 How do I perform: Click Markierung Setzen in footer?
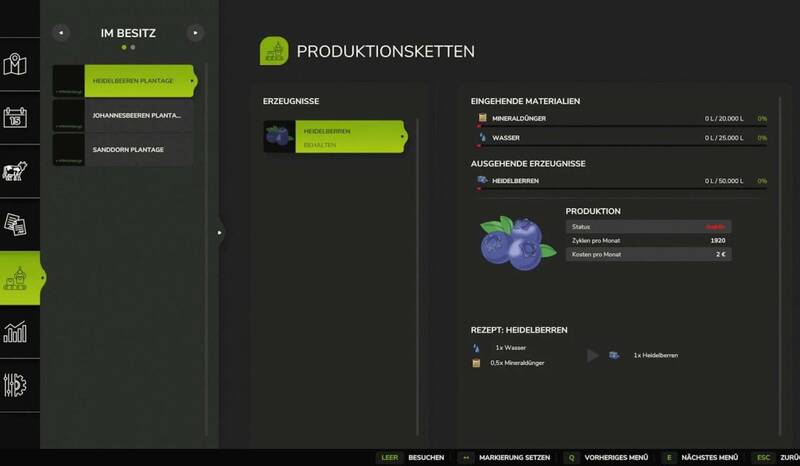514,457
